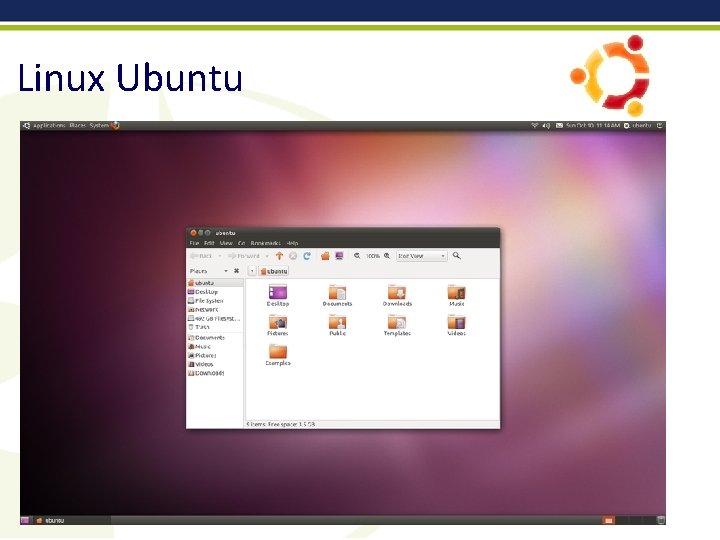The width and height of the screenshot is (720, 540).
Task: Open the Home folder toolbar icon
Action: 325,256
